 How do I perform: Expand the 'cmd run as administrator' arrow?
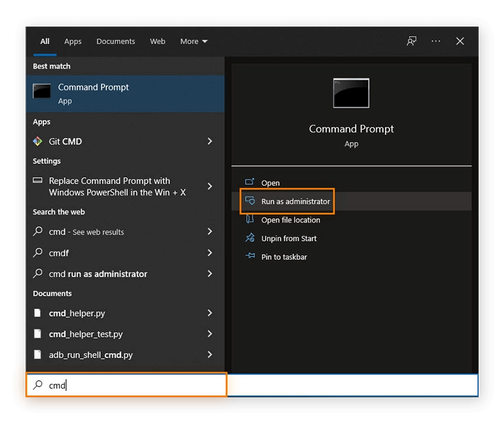coord(210,274)
